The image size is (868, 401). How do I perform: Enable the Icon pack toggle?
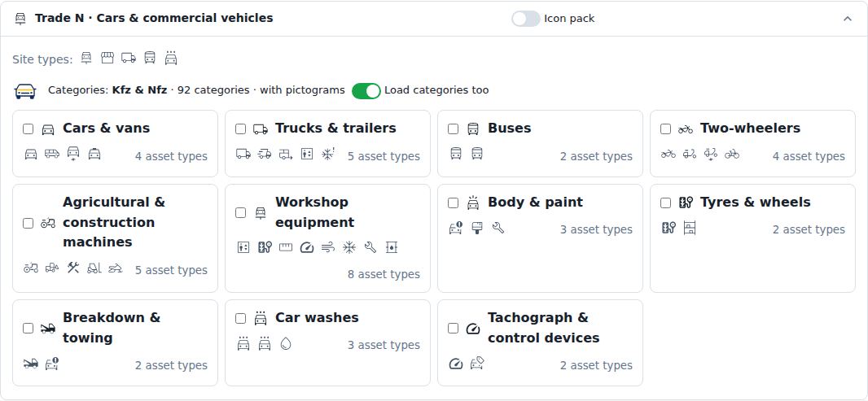click(525, 19)
